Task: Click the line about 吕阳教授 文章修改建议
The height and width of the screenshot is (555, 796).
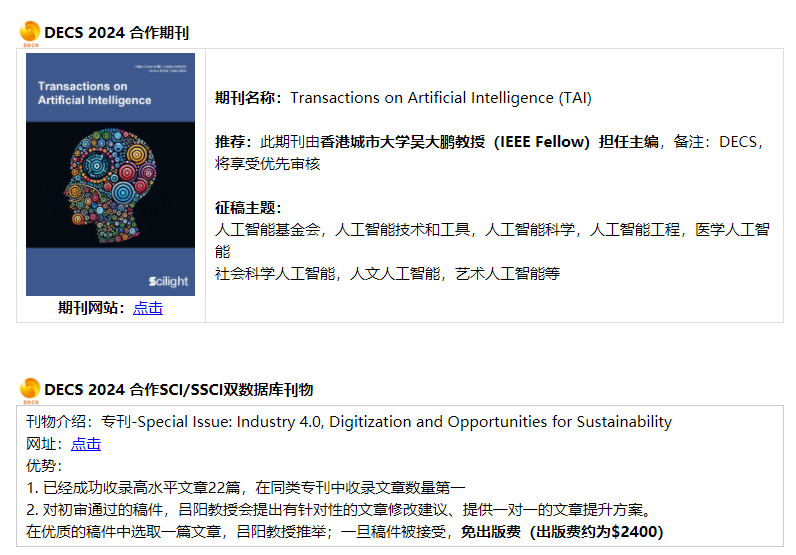Action: (340, 510)
